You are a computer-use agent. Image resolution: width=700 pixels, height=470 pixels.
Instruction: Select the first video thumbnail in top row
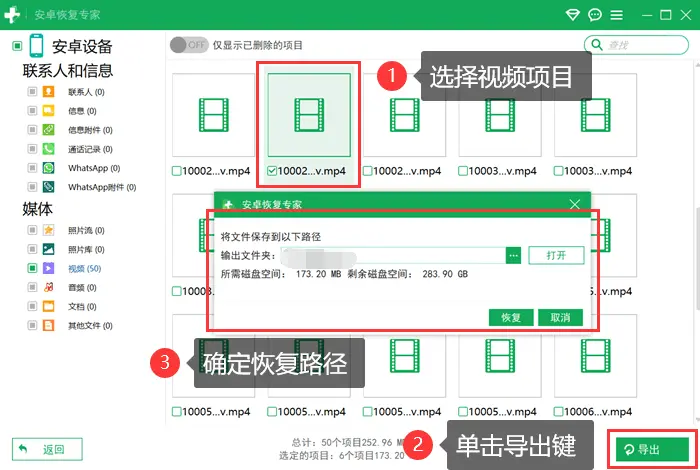[213, 115]
